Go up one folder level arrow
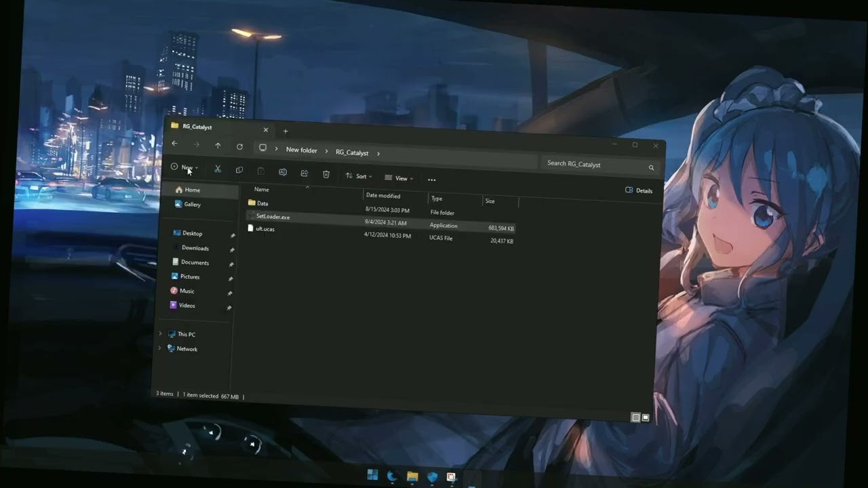The height and width of the screenshot is (488, 868). click(x=218, y=145)
